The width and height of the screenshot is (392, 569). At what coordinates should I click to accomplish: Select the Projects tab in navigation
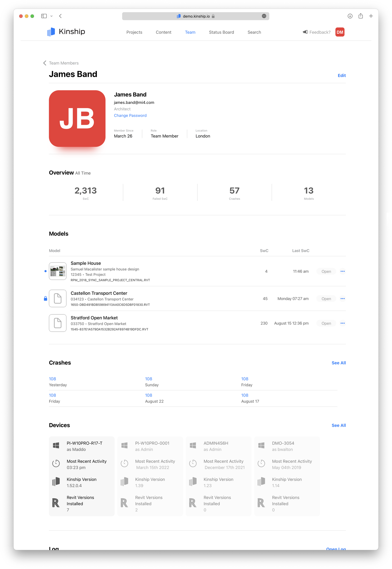pyautogui.click(x=134, y=32)
